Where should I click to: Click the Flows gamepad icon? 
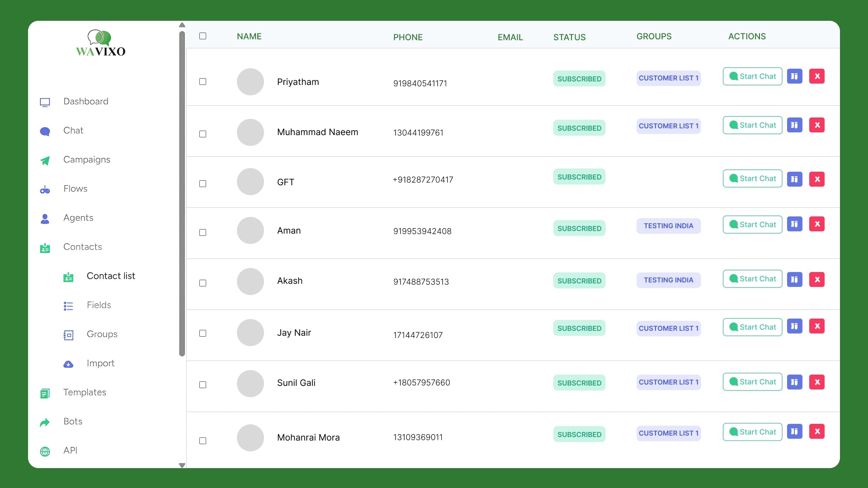[x=45, y=189]
